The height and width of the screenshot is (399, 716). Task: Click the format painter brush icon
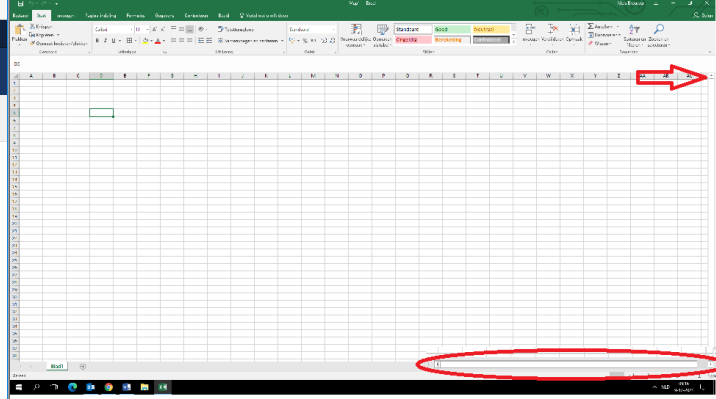coord(32,43)
